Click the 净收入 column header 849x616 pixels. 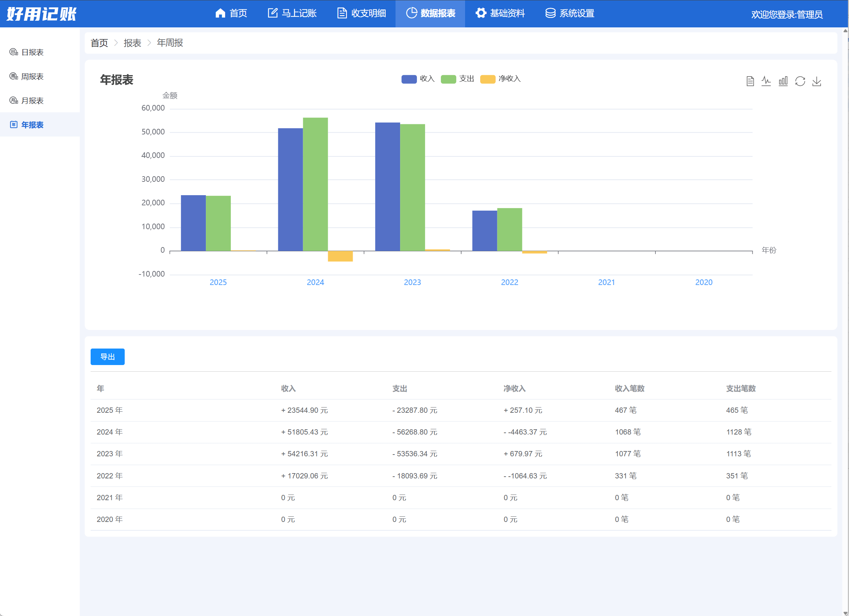(514, 389)
